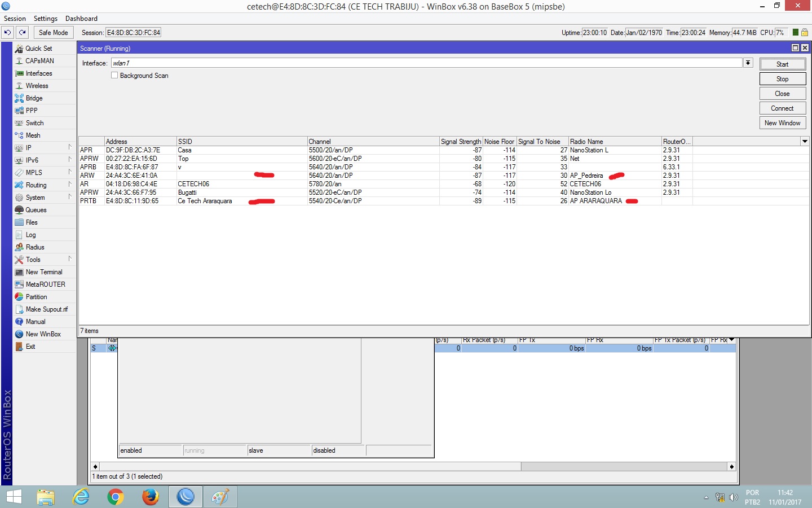
Task: Open CAPsMAN antenna icon
Action: 19,61
